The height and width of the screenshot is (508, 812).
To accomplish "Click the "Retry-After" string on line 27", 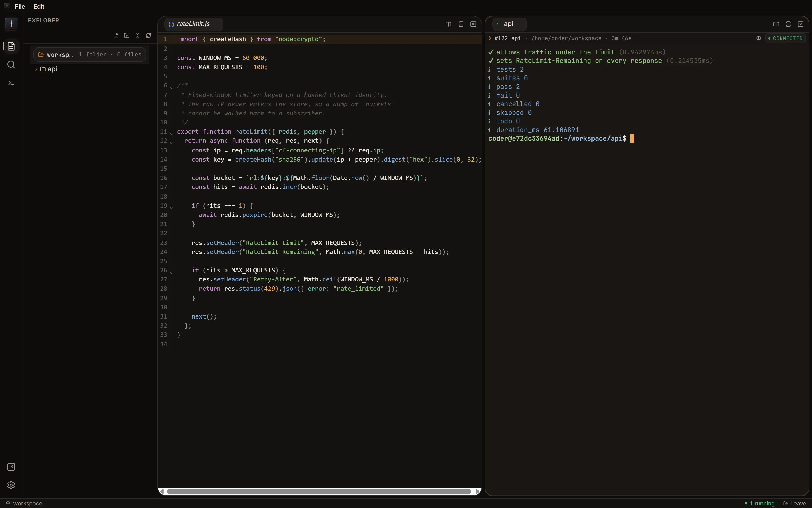I will 273,279.
